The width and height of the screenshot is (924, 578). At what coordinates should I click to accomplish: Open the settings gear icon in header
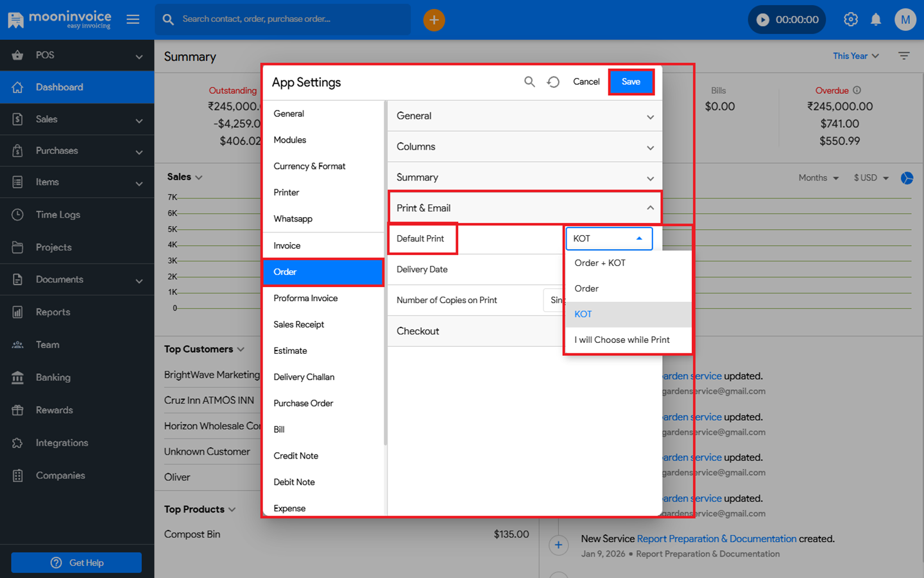pos(851,20)
